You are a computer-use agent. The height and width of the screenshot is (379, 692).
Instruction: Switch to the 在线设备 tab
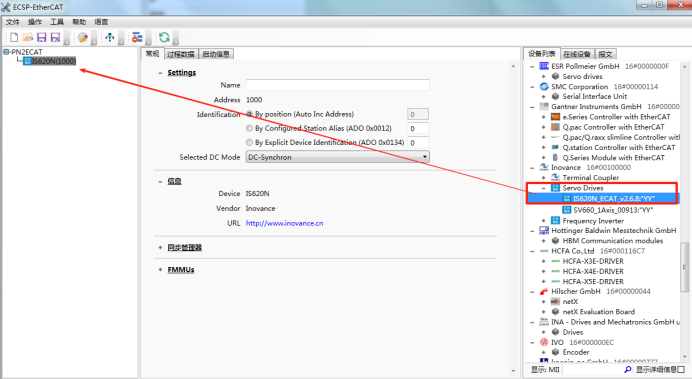577,54
